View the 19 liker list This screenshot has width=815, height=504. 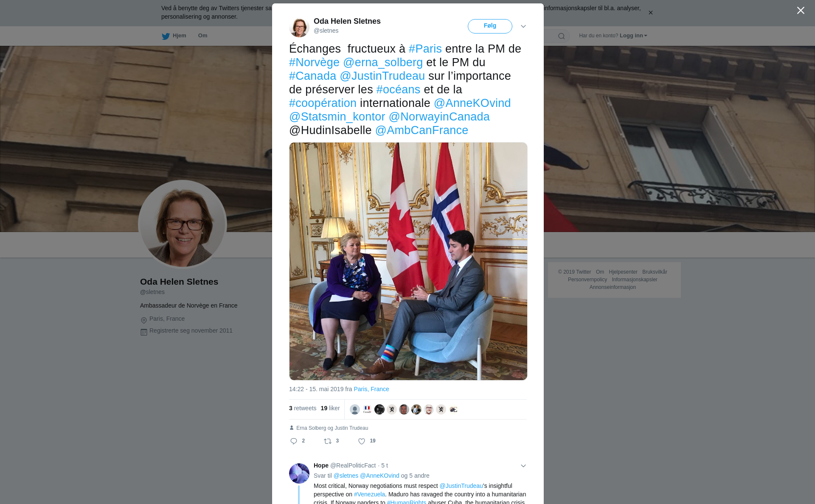(x=330, y=408)
